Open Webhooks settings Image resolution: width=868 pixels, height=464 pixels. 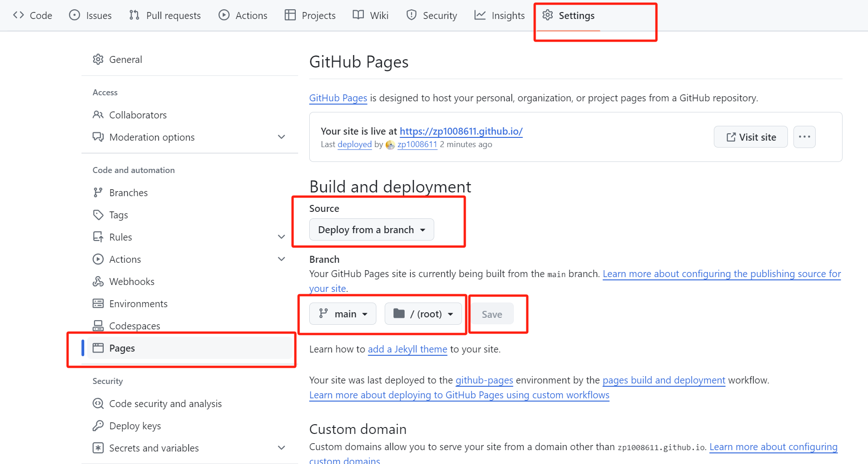pos(190,281)
